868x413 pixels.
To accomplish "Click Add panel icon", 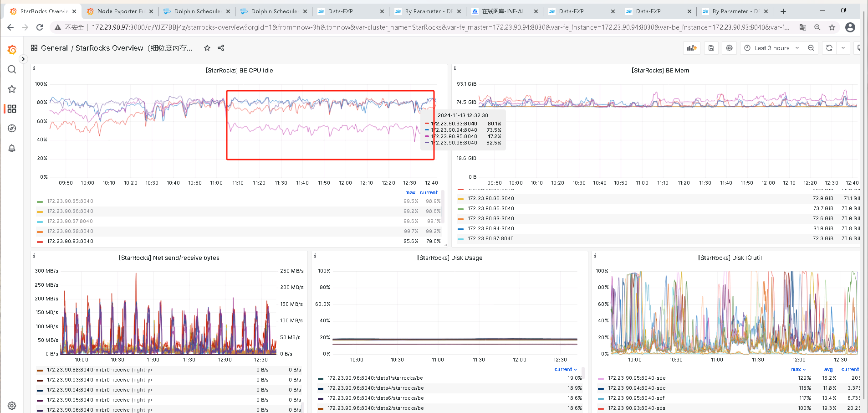I will tap(692, 48).
